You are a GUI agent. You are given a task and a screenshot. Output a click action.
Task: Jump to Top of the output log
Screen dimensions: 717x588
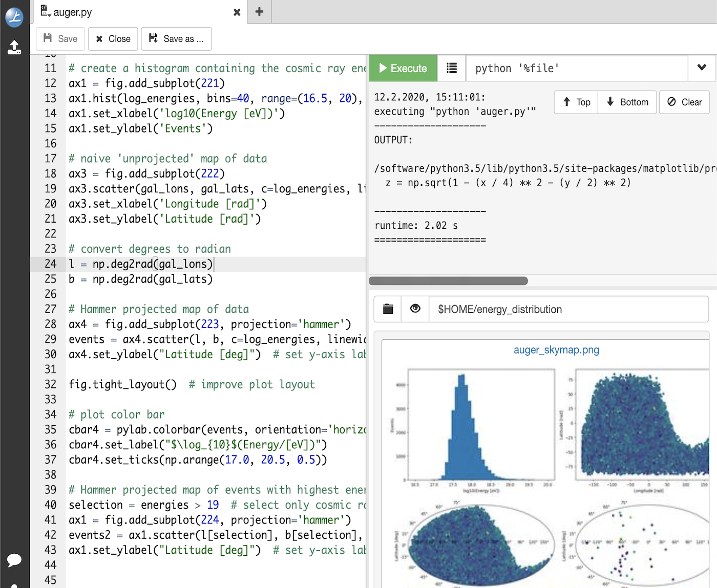tap(575, 102)
